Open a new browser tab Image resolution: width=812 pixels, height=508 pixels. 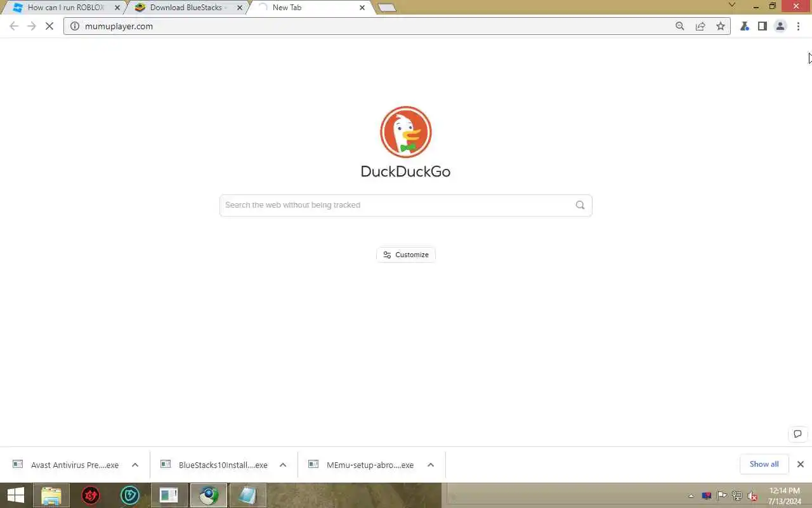coord(387,8)
